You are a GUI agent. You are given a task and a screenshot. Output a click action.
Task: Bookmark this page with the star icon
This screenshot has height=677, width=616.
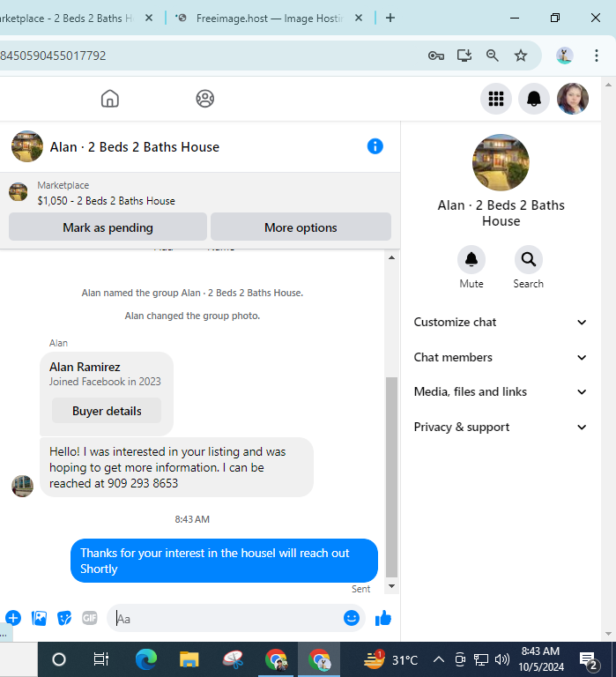[521, 56]
